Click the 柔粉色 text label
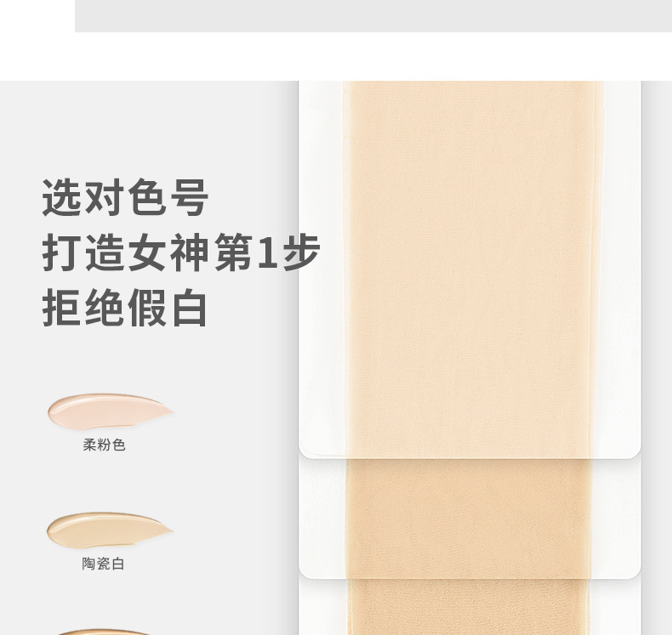This screenshot has width=672, height=635. [x=104, y=445]
